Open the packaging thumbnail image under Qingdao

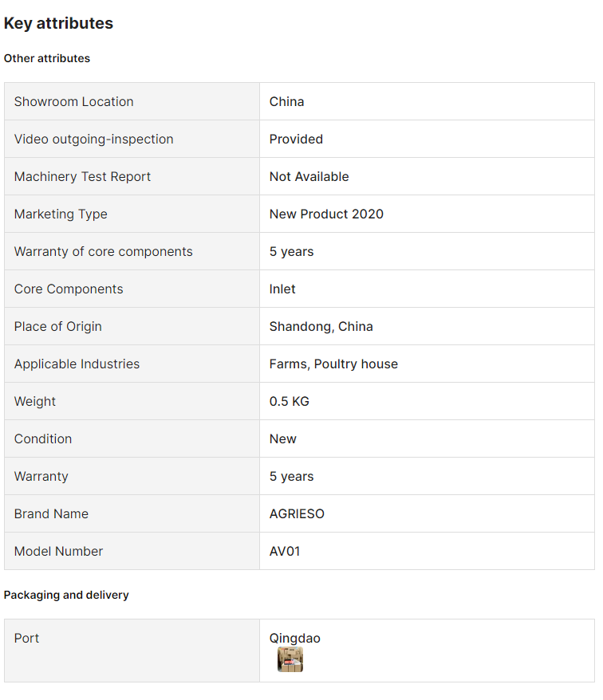click(290, 659)
